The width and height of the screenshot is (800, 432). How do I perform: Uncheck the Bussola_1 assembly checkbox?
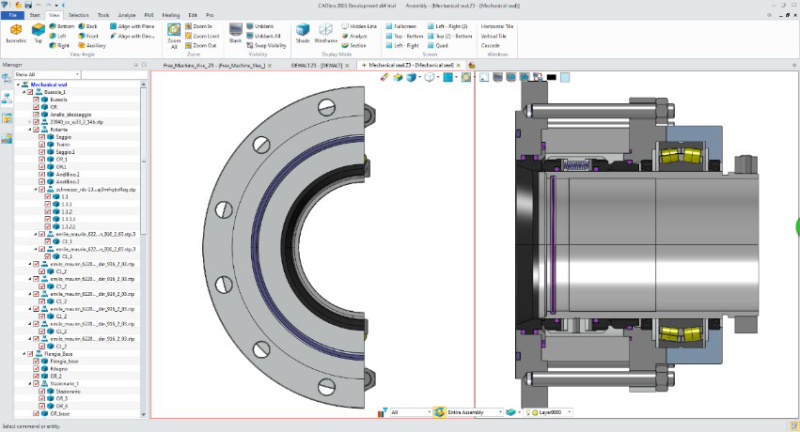[30, 92]
